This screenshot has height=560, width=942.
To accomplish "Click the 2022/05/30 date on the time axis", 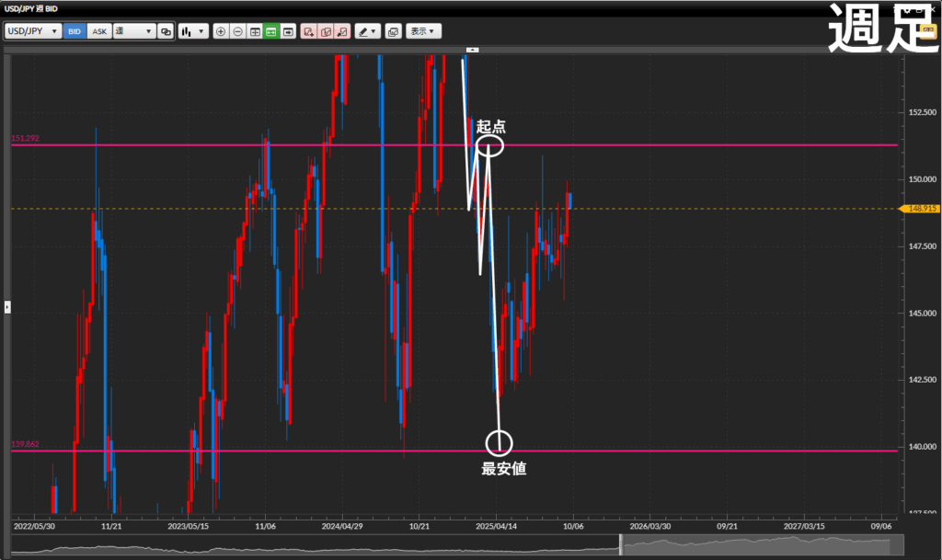I will pos(34,526).
